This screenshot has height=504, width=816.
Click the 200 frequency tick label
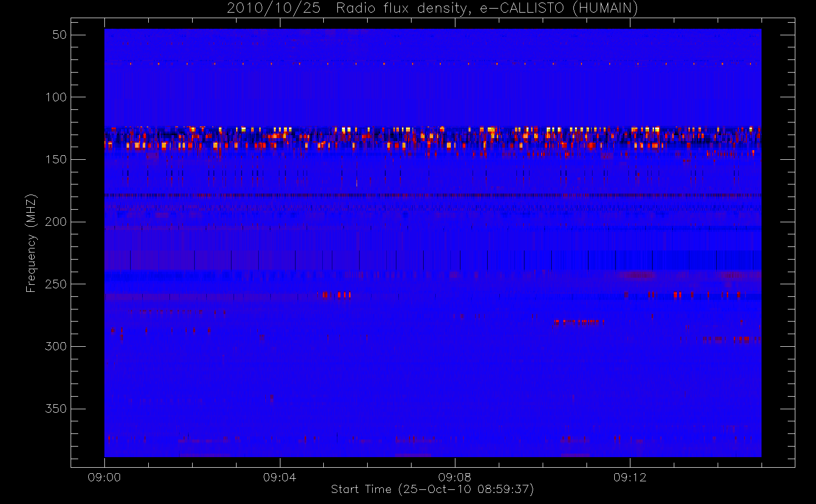tap(56, 222)
